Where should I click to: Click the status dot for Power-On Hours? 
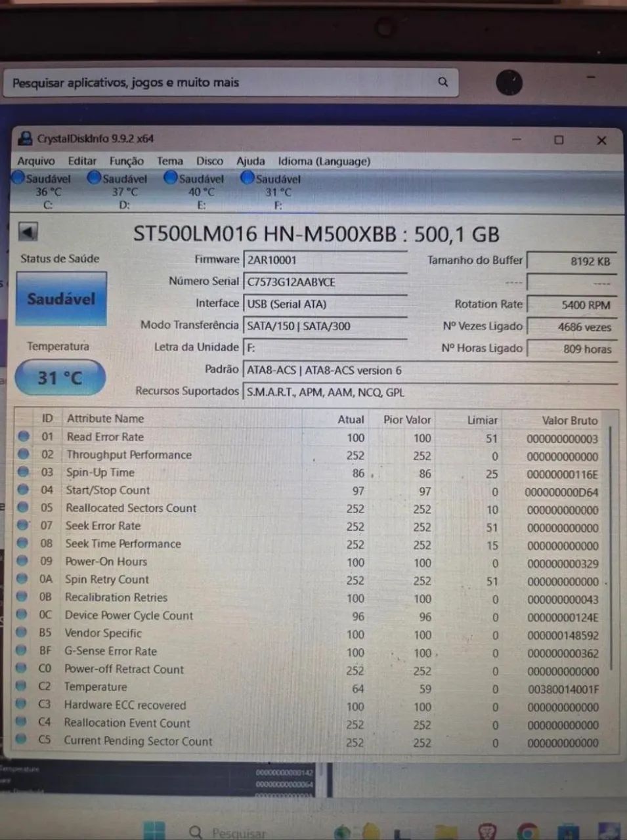click(x=23, y=560)
